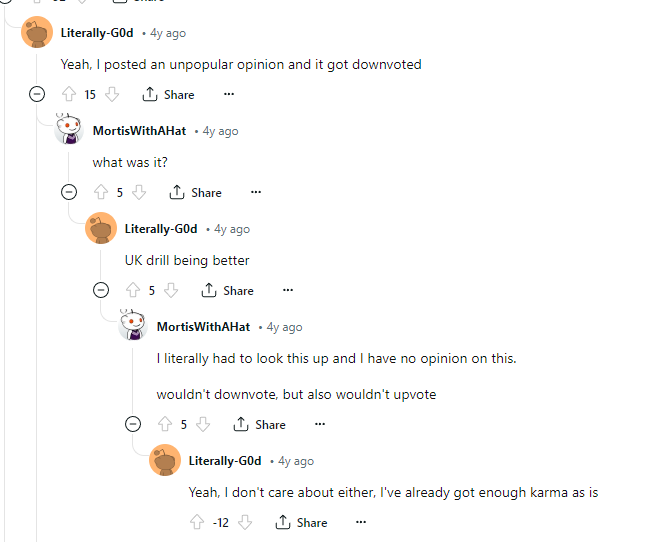Viewport: 646px width, 542px height.
Task: Upvote the "enough karma as is" comment
Action: tap(197, 522)
